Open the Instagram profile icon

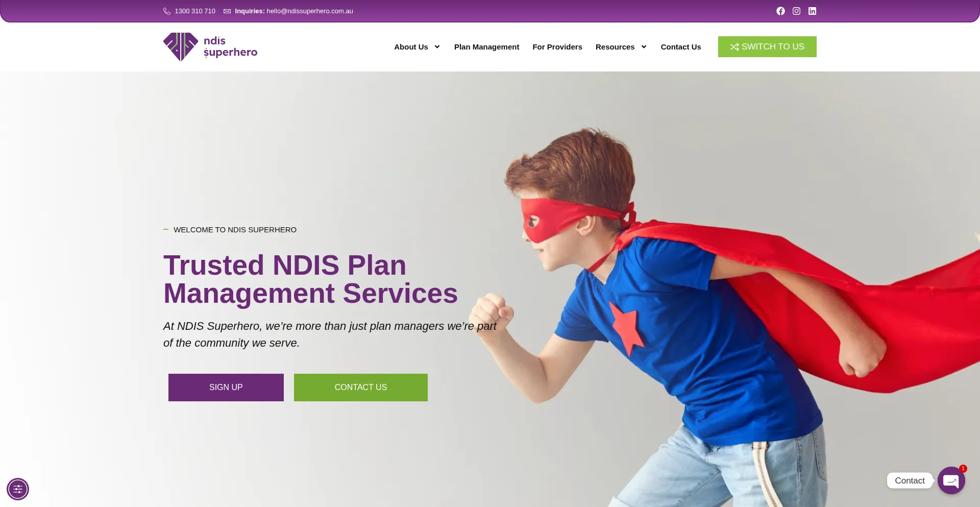(796, 11)
